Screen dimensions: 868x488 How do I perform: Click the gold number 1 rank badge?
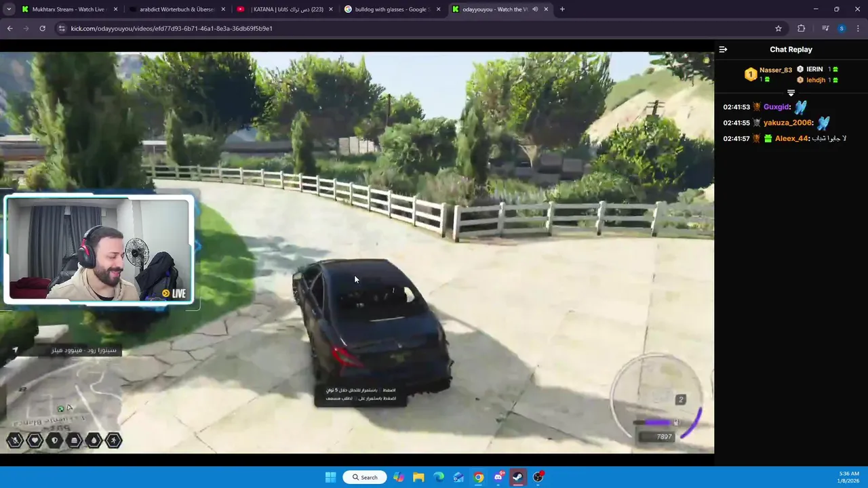coord(751,75)
